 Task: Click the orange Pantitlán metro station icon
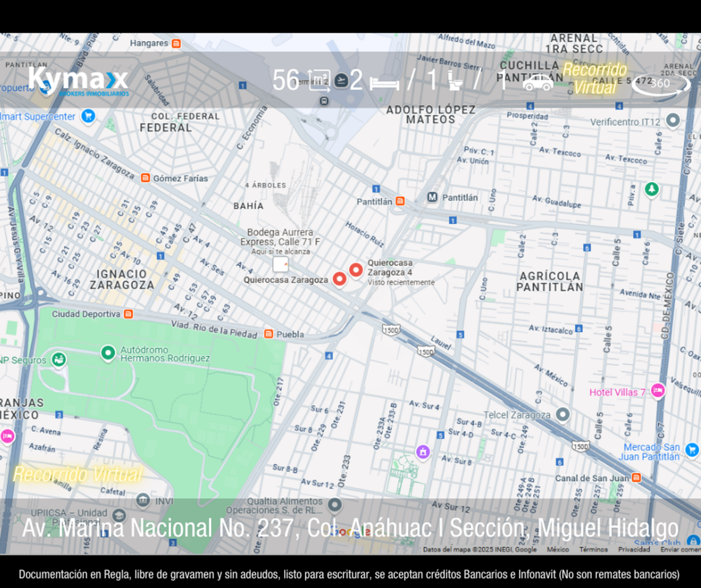pyautogui.click(x=400, y=201)
